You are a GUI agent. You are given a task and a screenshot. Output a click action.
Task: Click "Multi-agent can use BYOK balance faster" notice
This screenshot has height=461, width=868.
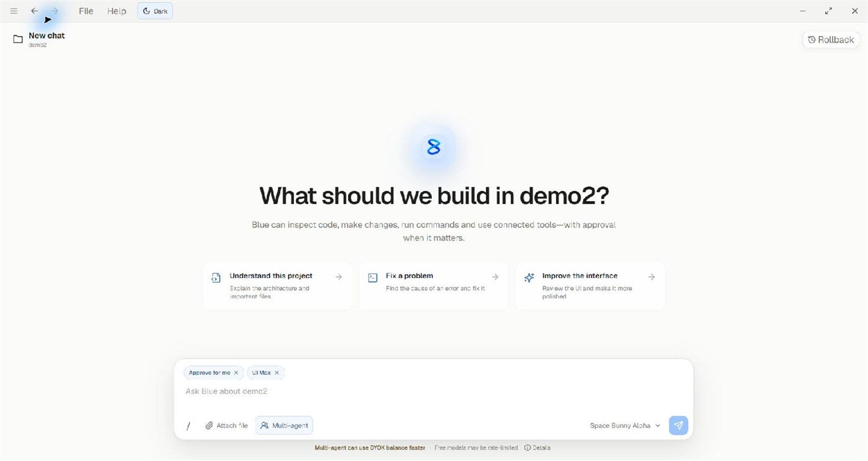tap(370, 448)
